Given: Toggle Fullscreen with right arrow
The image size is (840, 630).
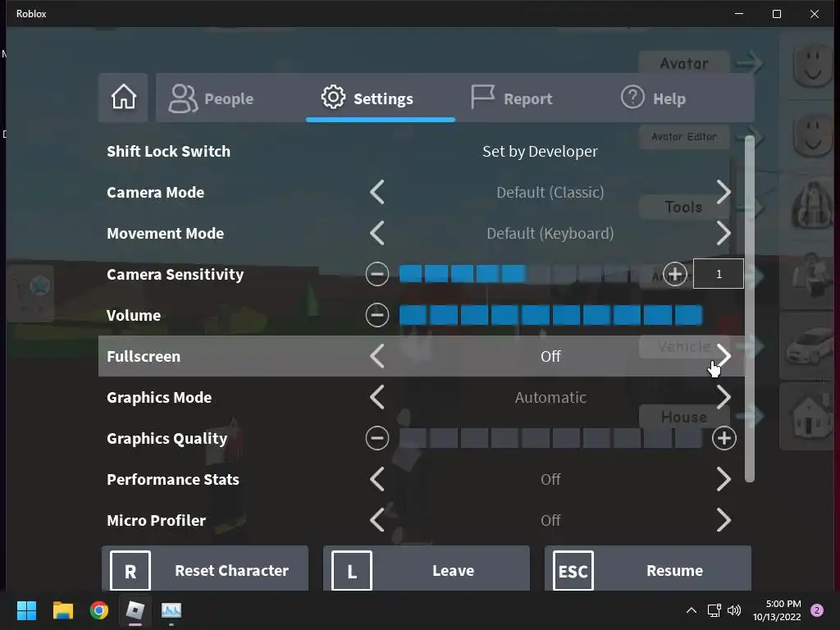Looking at the screenshot, I should [724, 356].
